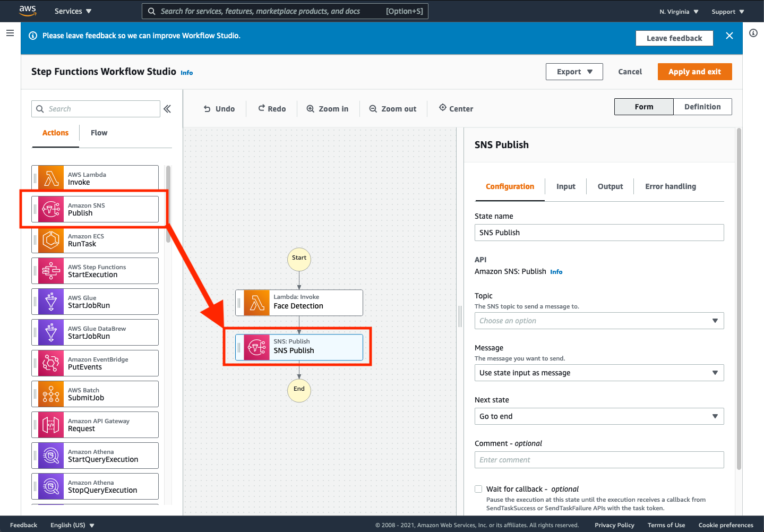Click the Amazon ECS RunTask icon
The image size is (764, 532).
click(x=51, y=240)
